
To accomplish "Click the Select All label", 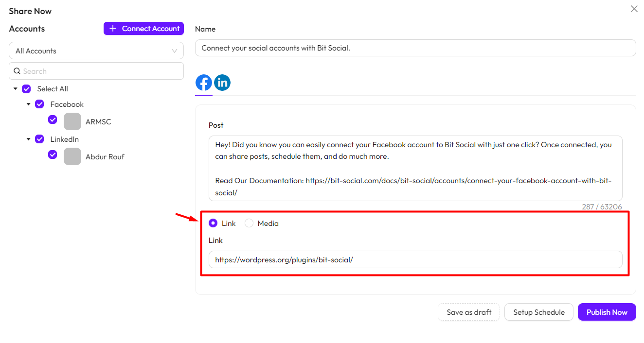I will pos(53,89).
